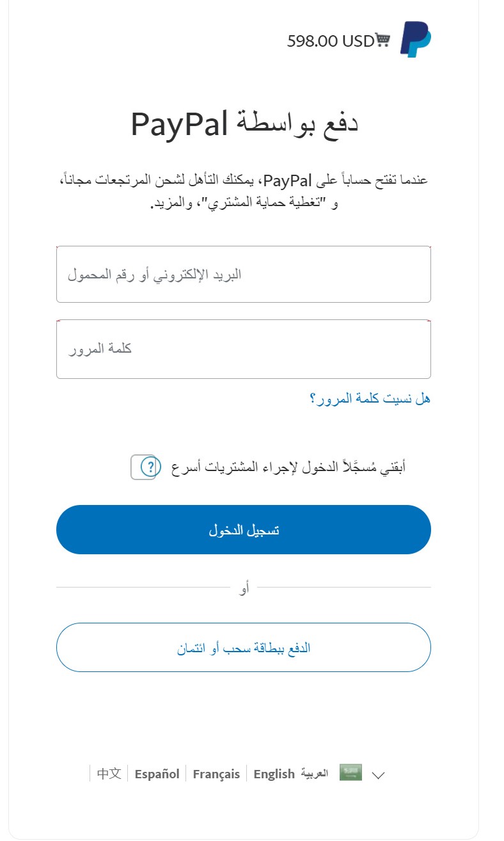Click the دفع بواسطة PayPal heading
Viewport: 504px width, 841px height.
pyautogui.click(x=244, y=124)
